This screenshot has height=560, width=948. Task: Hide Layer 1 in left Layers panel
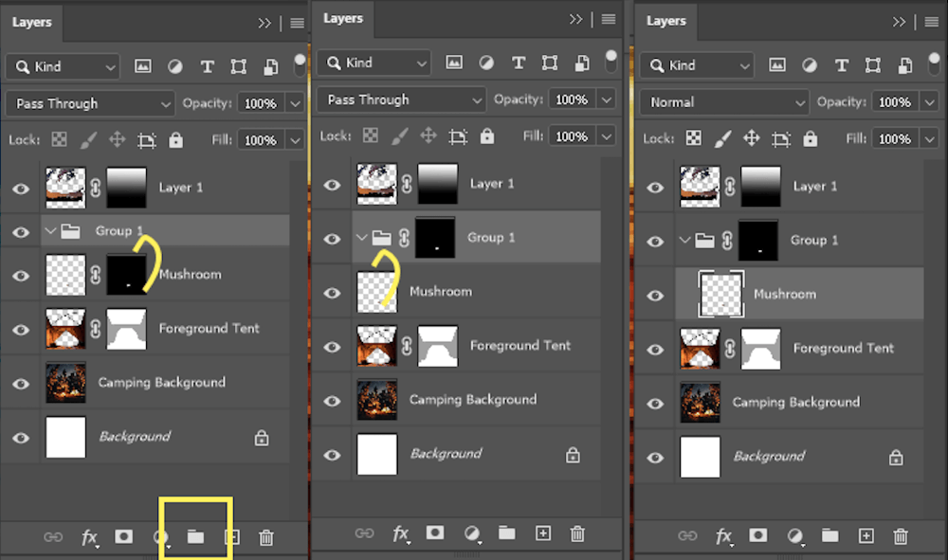click(x=21, y=190)
